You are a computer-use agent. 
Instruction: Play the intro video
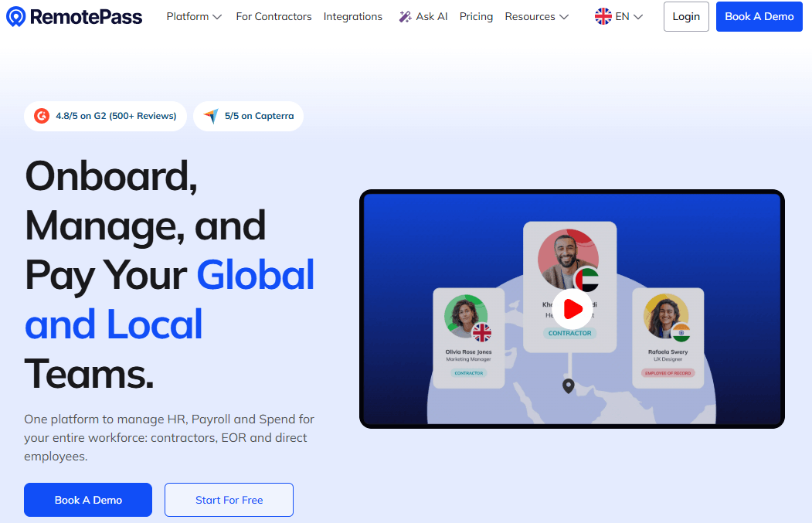(572, 309)
